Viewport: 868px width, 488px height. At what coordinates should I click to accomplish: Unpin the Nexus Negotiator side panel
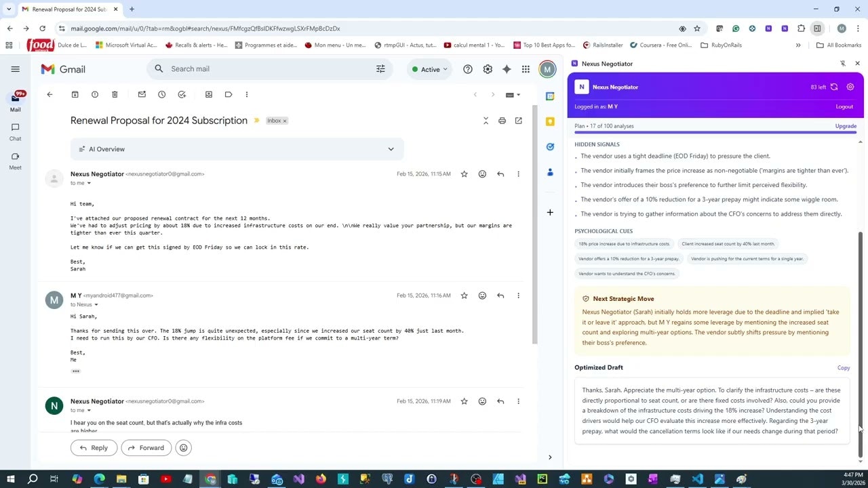click(x=842, y=63)
